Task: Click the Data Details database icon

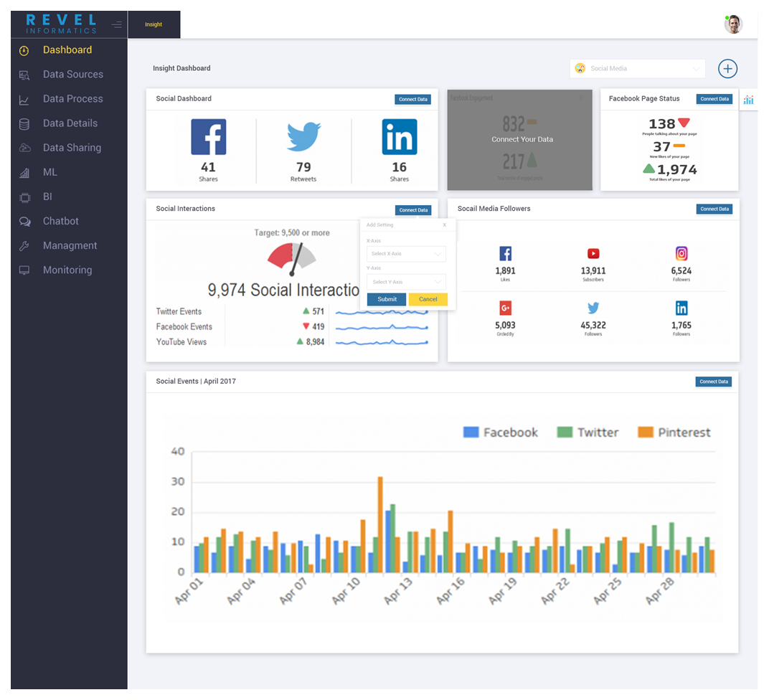Action: click(24, 124)
